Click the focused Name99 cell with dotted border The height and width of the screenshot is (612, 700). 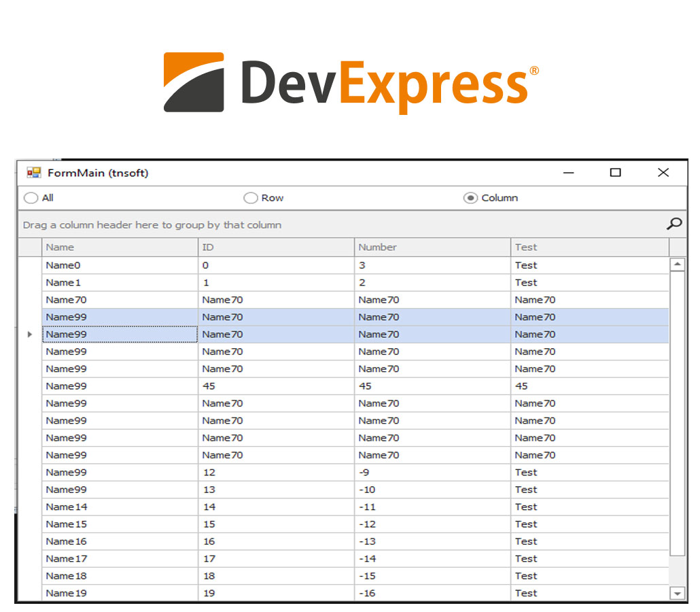pos(120,334)
